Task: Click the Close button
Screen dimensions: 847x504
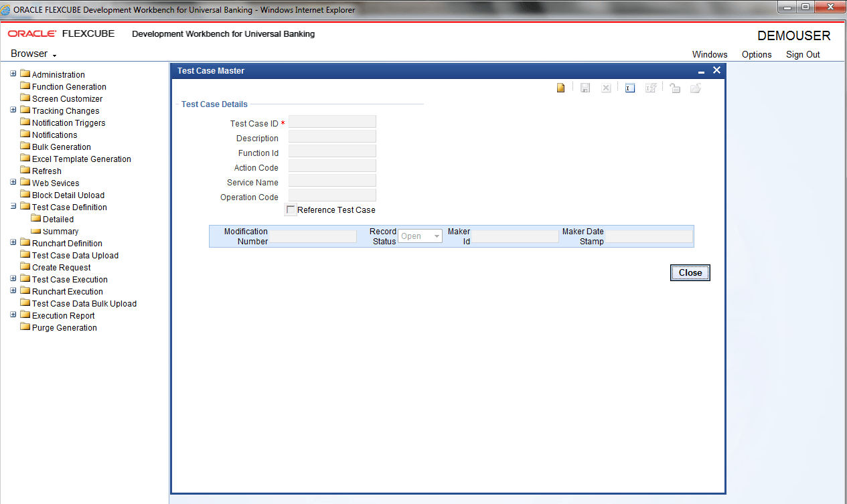Action: point(690,273)
